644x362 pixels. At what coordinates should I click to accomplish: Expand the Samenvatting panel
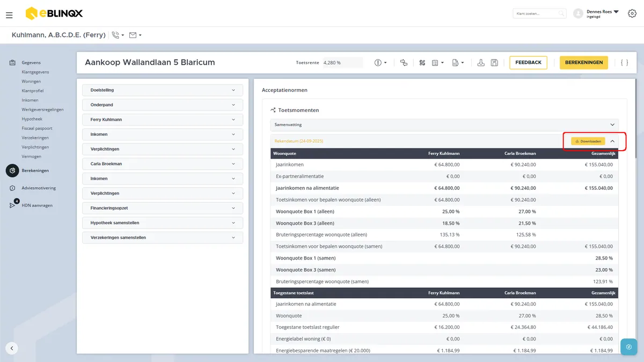tap(444, 124)
